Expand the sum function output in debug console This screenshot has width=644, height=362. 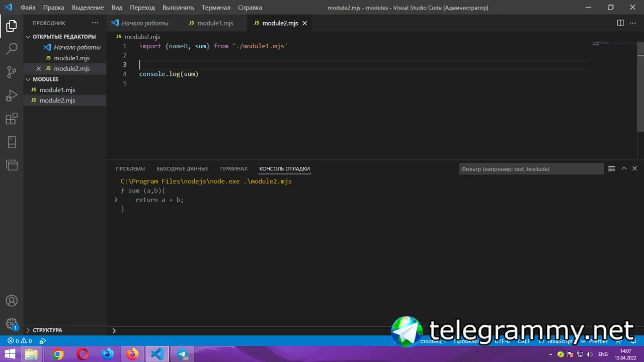click(x=116, y=200)
